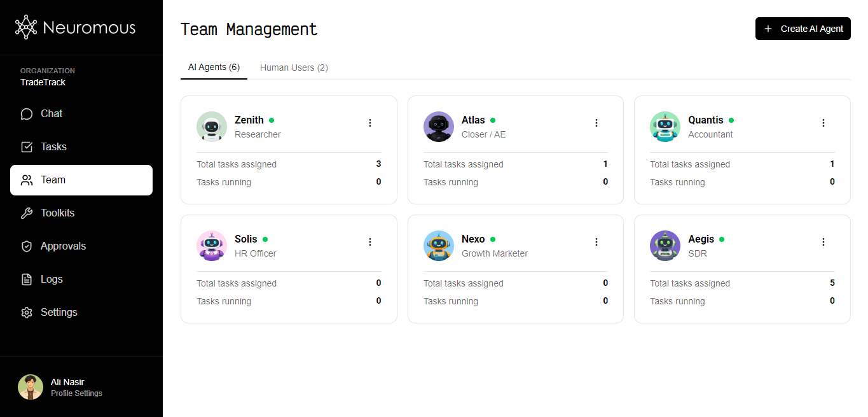Click the Closer / AE role text
Viewport: 868px width, 417px height.
click(484, 134)
